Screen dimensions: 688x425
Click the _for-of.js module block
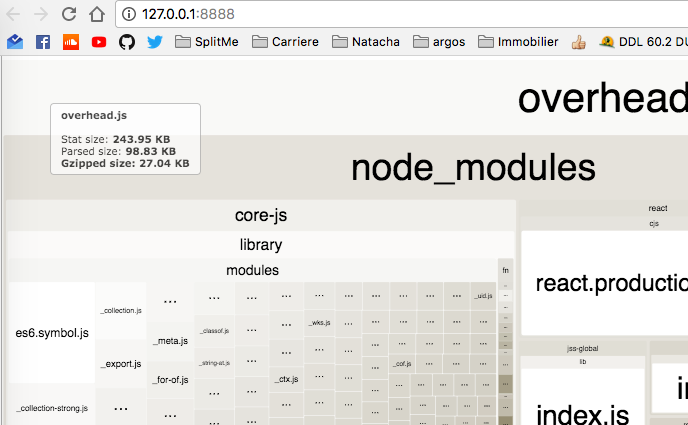click(x=170, y=380)
